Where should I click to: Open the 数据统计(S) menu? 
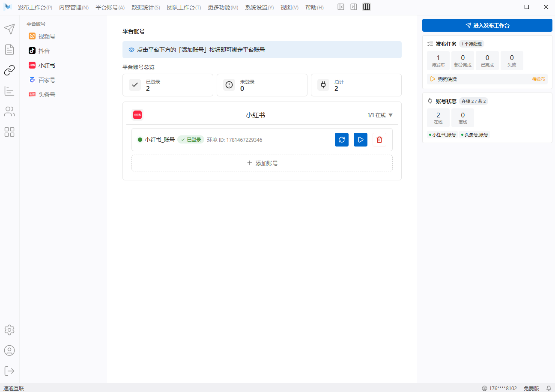point(146,7)
